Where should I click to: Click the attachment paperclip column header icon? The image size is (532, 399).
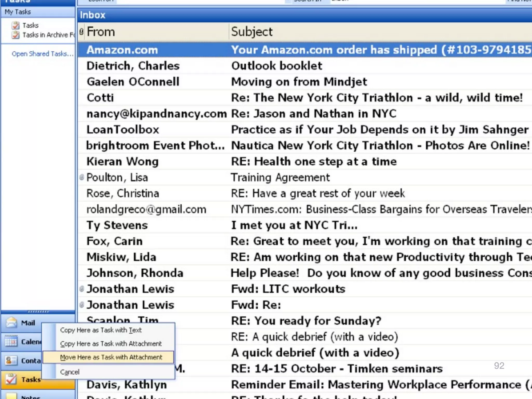82,32
